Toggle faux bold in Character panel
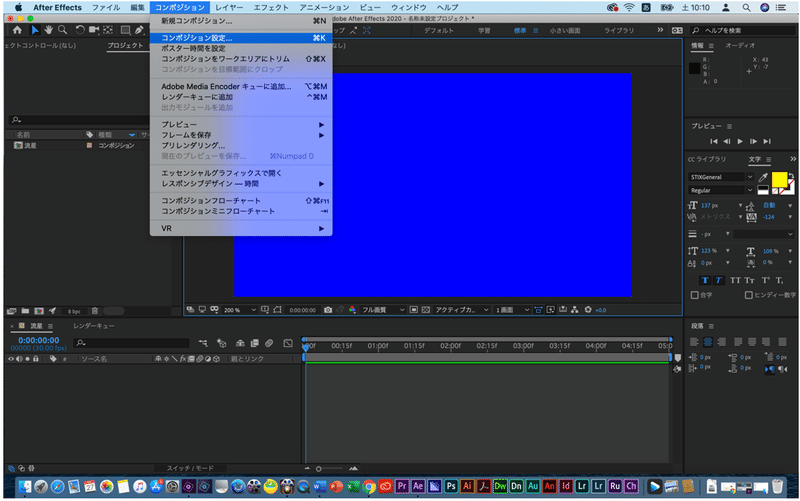Viewport: 800px width, 501px height. coord(705,280)
